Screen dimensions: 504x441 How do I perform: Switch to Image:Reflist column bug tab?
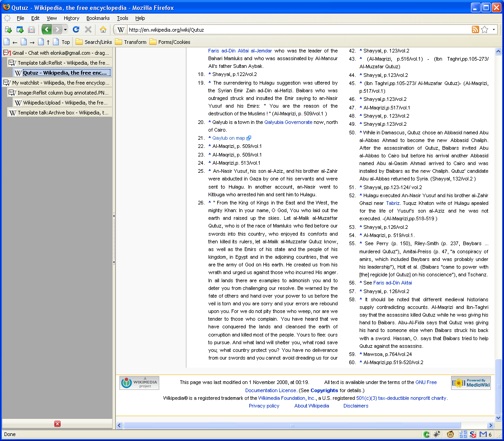pos(60,93)
